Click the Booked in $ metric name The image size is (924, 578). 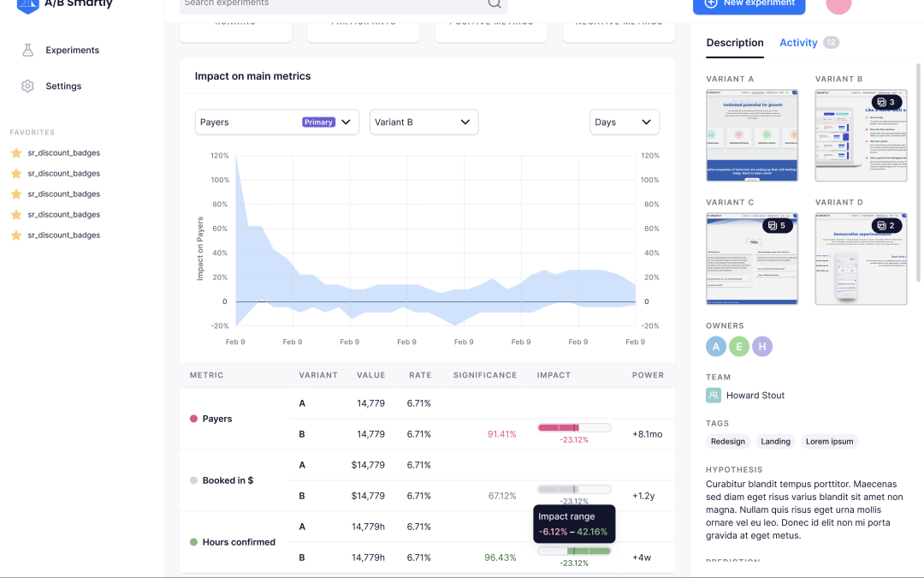click(x=228, y=480)
